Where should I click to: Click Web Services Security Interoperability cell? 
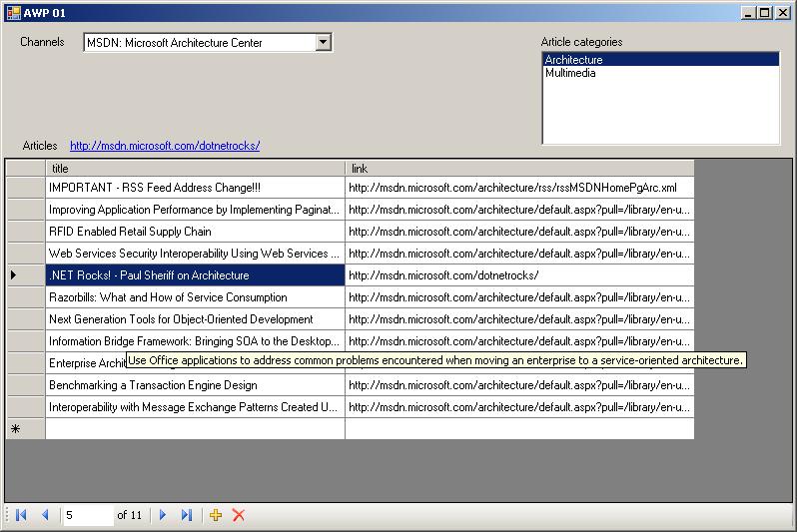click(x=195, y=254)
